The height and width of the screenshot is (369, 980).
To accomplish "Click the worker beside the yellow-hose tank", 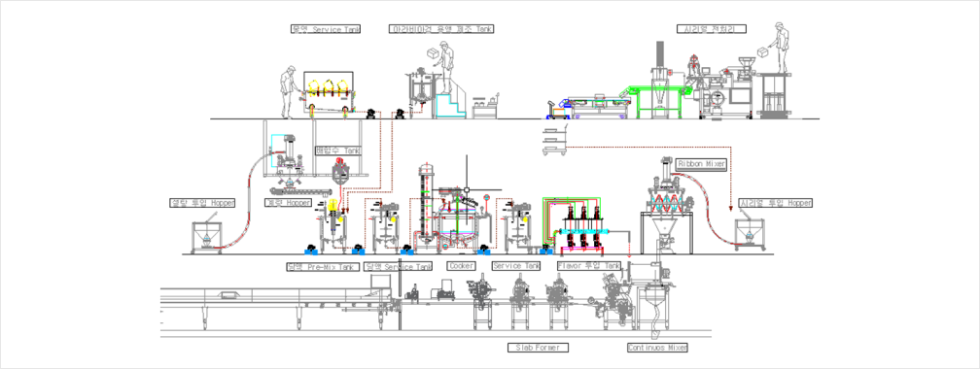I will point(288,92).
